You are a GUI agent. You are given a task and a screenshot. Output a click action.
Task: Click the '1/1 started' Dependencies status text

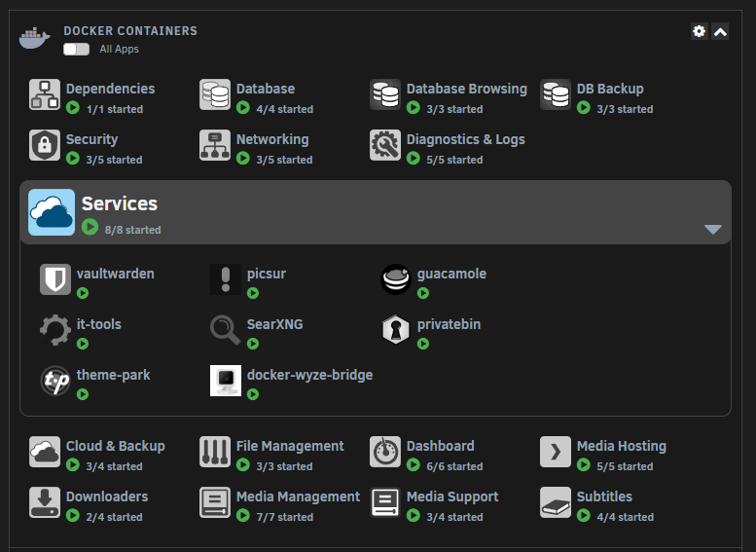tap(115, 109)
